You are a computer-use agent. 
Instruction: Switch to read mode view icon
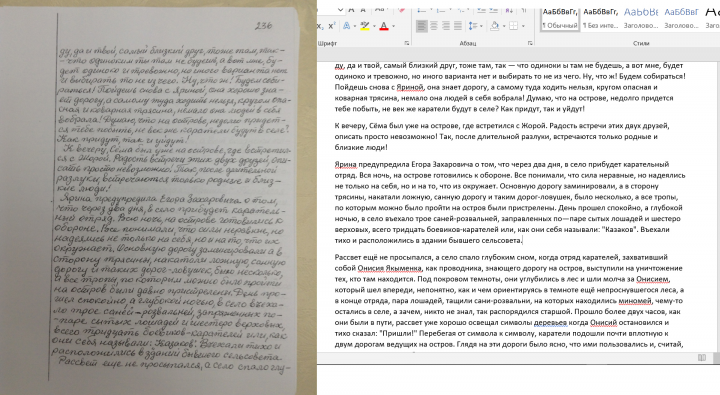[x=702, y=357]
